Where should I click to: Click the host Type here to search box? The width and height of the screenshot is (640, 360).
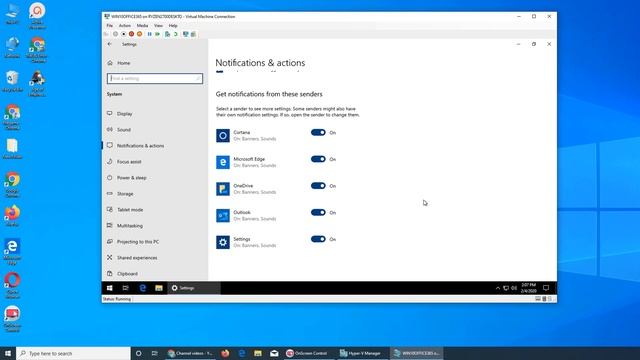73,353
